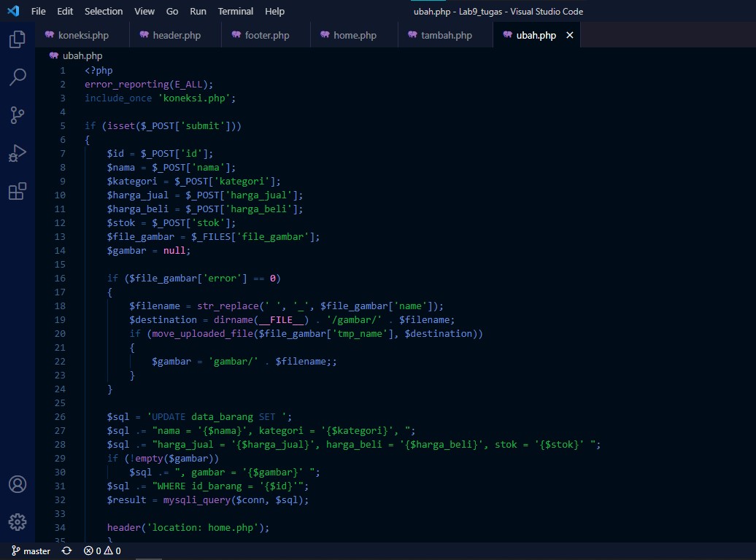Screen dimensions: 756x560
Task: Click $_FILES on line 13
Action: point(211,237)
